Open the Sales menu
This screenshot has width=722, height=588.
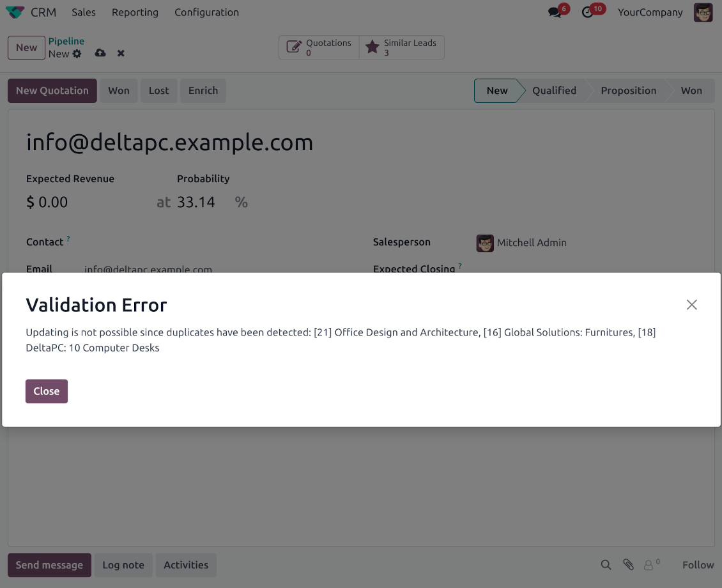83,12
